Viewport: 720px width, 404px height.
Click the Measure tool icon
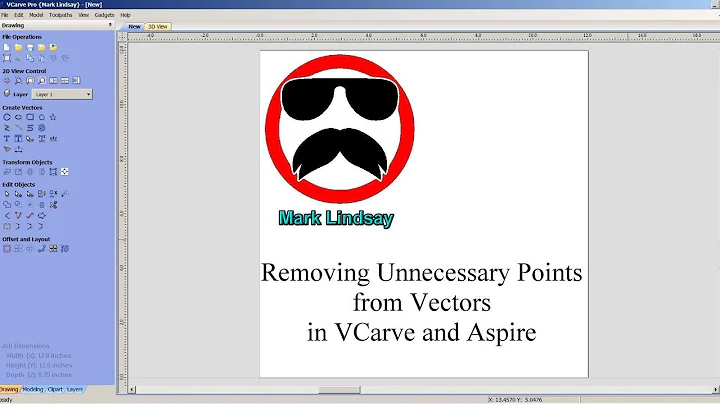pyautogui.click(x=65, y=194)
